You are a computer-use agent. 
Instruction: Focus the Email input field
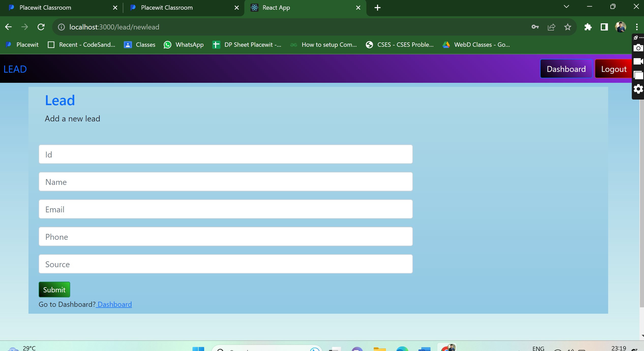(226, 209)
